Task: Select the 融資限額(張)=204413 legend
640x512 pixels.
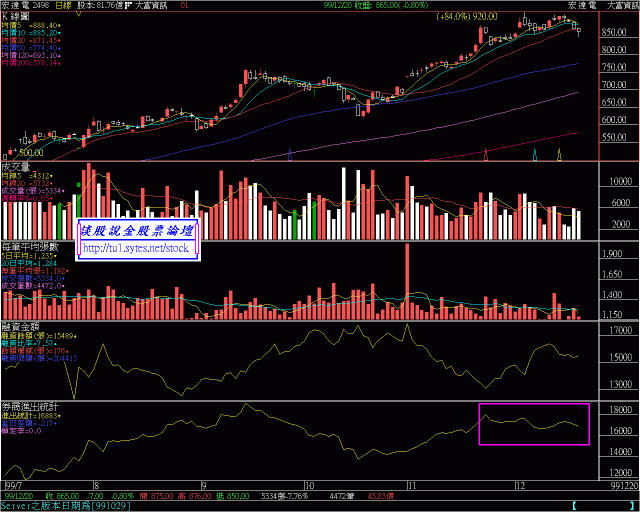Action: point(39,358)
